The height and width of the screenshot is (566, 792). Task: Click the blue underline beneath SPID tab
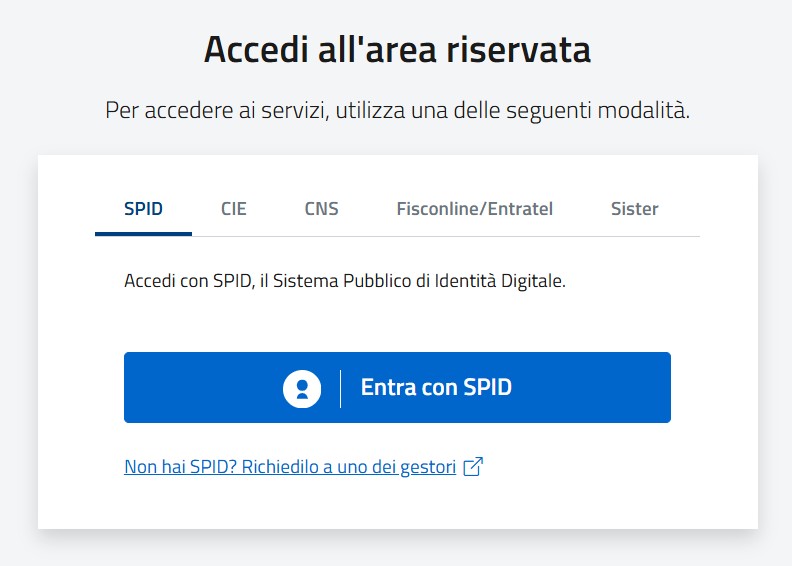pyautogui.click(x=143, y=234)
